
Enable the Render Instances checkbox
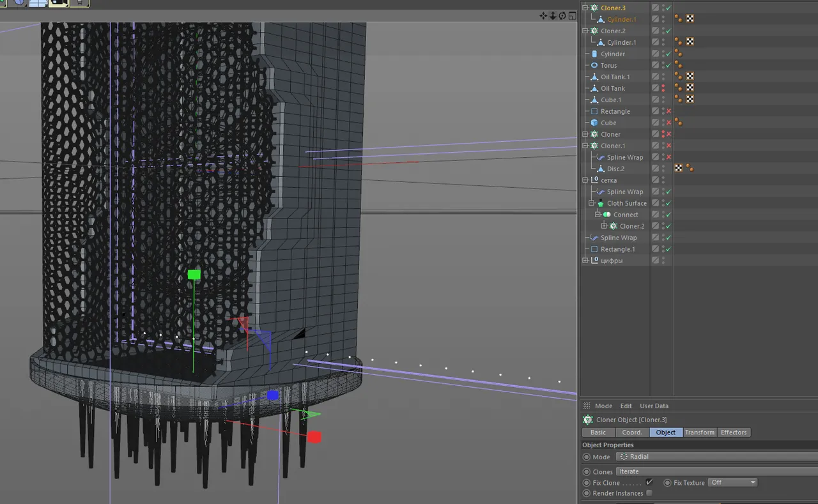point(649,493)
